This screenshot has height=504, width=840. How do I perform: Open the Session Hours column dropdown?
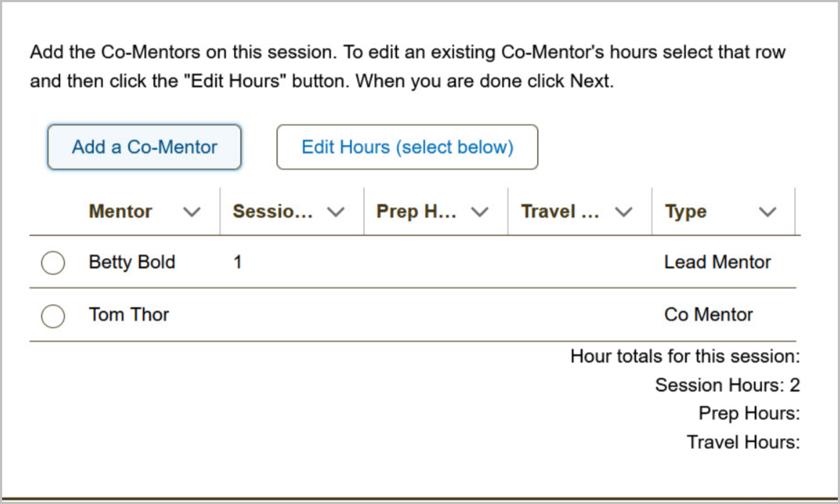[x=336, y=211]
